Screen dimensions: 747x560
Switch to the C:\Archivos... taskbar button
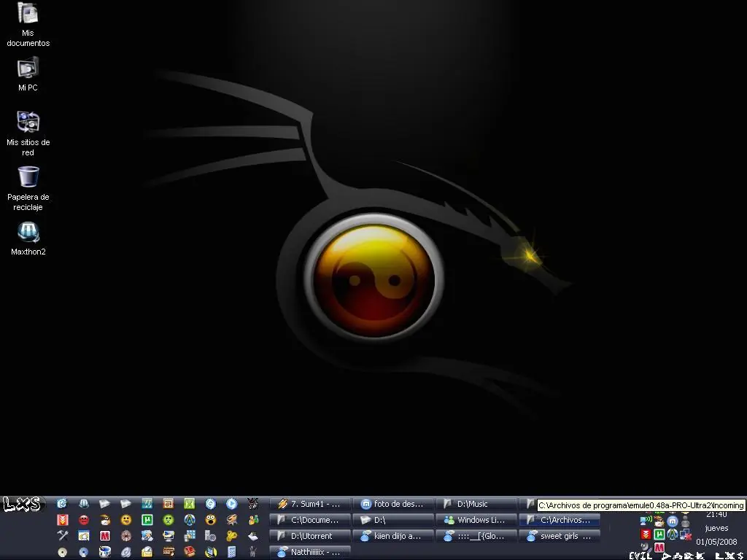[560, 519]
